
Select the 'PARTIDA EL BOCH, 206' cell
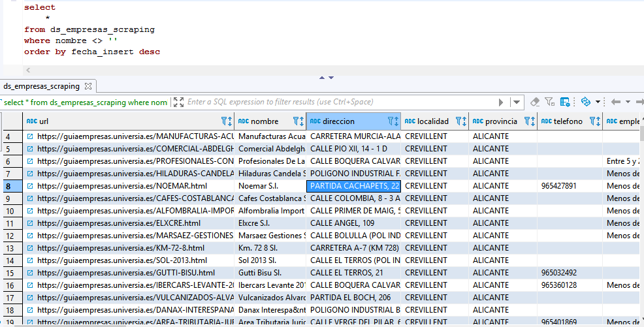coord(353,298)
